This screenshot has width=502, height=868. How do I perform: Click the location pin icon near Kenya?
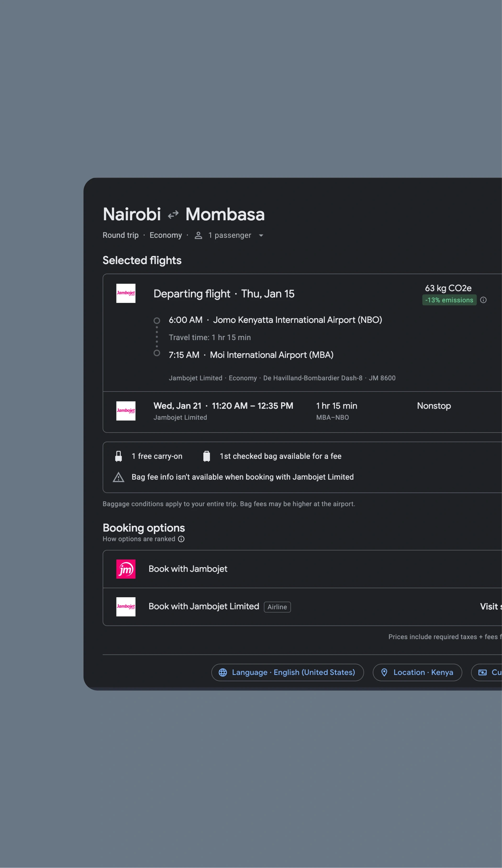click(x=385, y=672)
